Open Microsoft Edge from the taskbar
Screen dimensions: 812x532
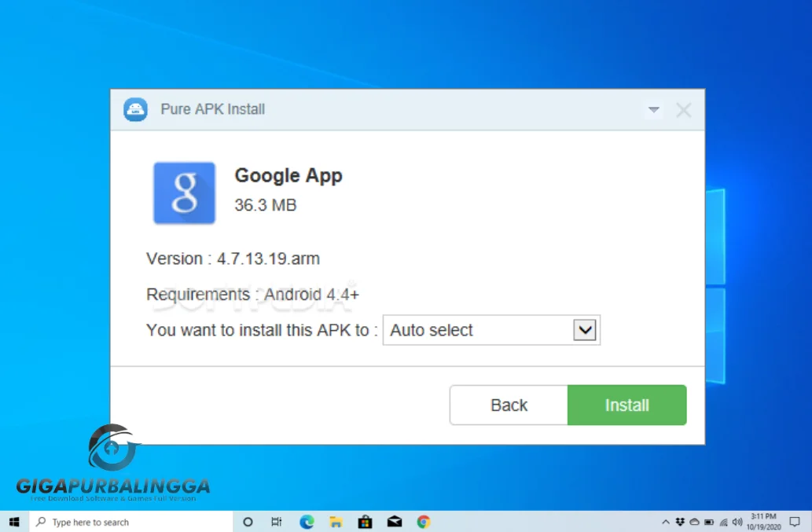(306, 521)
